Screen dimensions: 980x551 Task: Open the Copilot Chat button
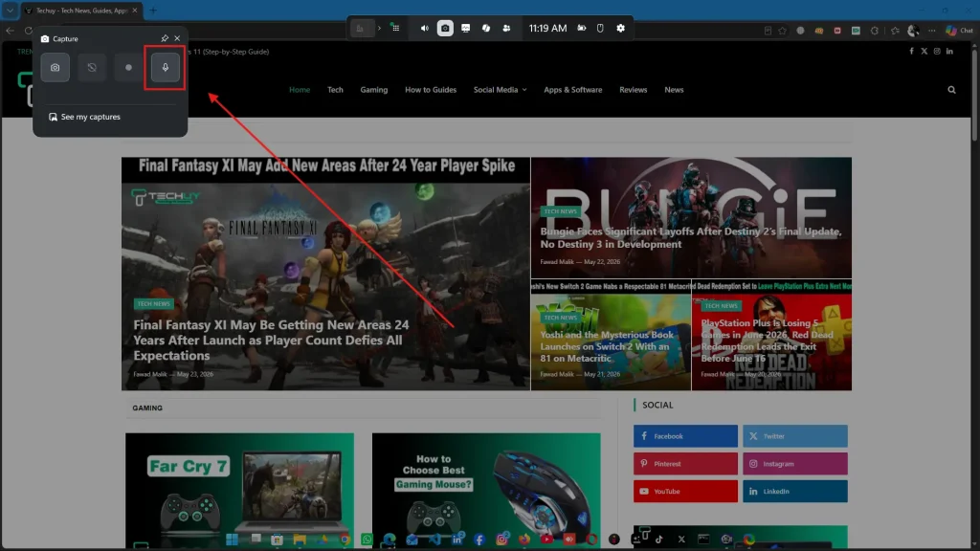pyautogui.click(x=959, y=31)
